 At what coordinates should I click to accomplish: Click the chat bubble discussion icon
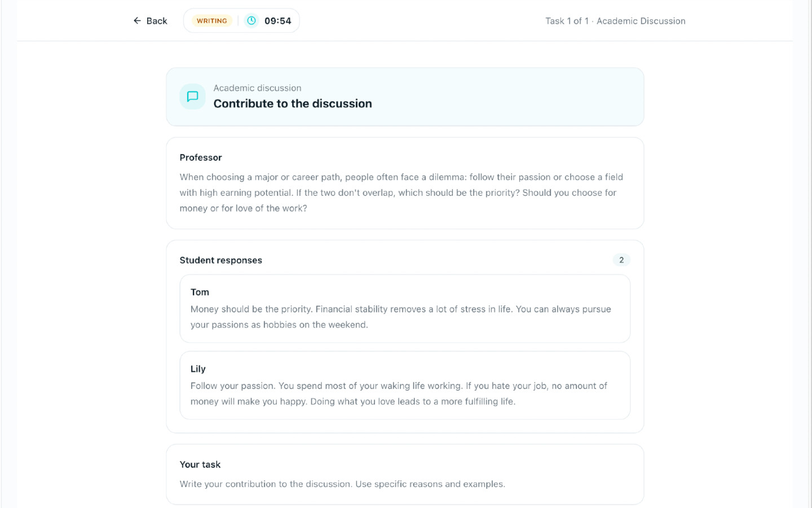[x=192, y=97]
